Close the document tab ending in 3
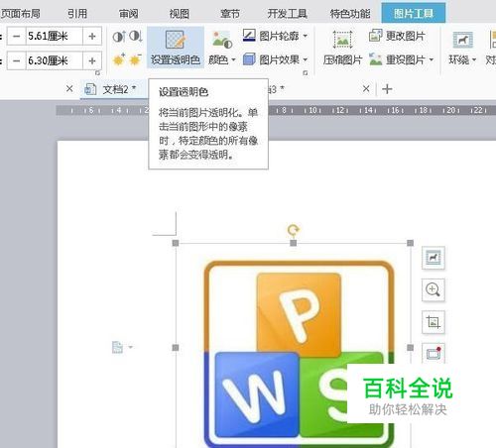Screen dimensions: 496x448 click(x=366, y=88)
